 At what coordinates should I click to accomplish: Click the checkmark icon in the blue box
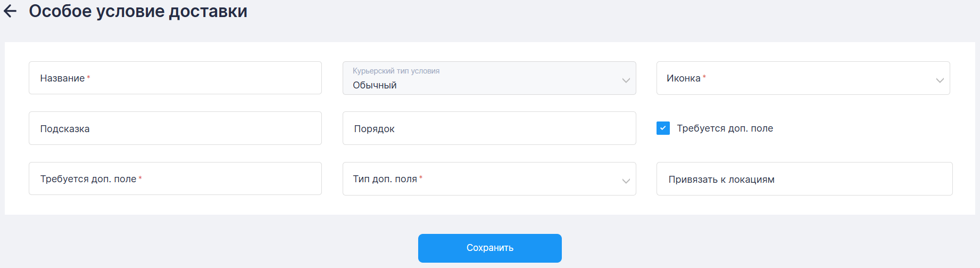click(x=663, y=128)
